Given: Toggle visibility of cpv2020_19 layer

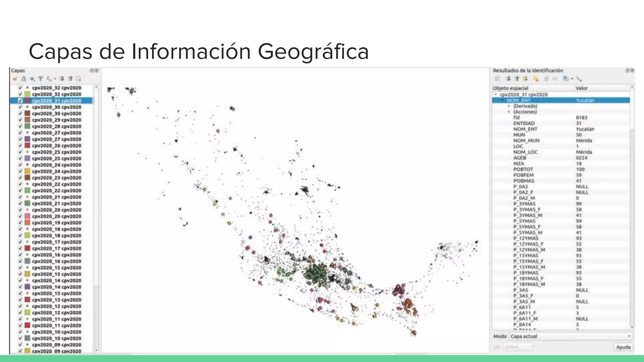Looking at the screenshot, I should point(20,222).
